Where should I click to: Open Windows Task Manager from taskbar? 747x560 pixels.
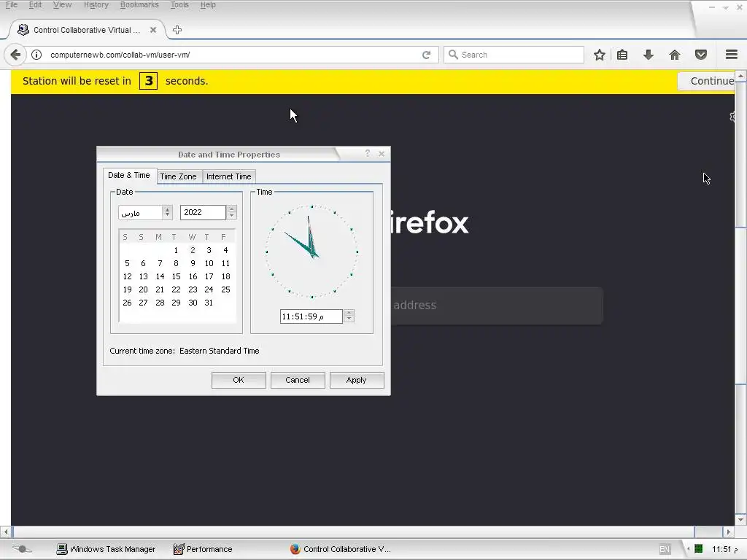107,549
